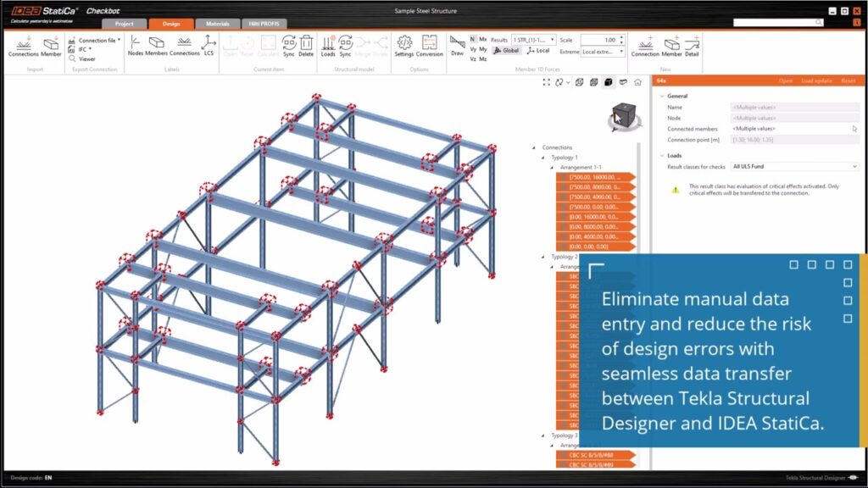The height and width of the screenshot is (488, 868).
Task: Toggle the My force component
Action: (x=482, y=49)
